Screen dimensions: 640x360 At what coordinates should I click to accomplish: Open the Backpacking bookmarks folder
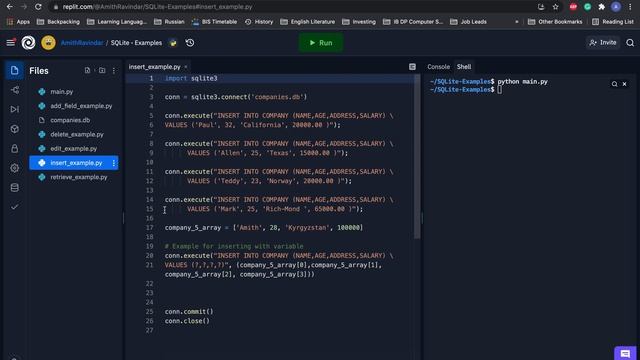point(58,22)
